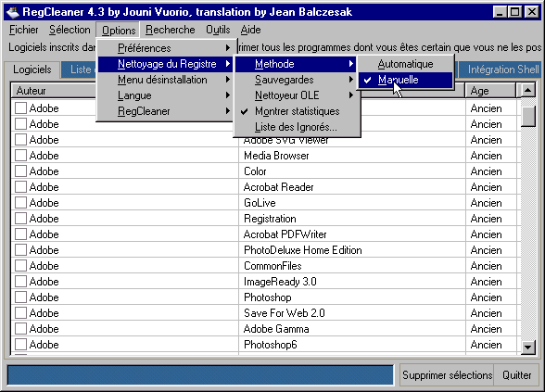This screenshot has height=392, width=545.
Task: Select the GoLive program name
Action: pyautogui.click(x=260, y=203)
